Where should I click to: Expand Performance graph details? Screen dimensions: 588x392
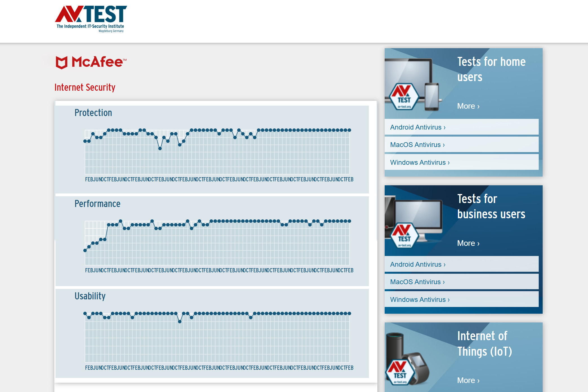pos(97,204)
